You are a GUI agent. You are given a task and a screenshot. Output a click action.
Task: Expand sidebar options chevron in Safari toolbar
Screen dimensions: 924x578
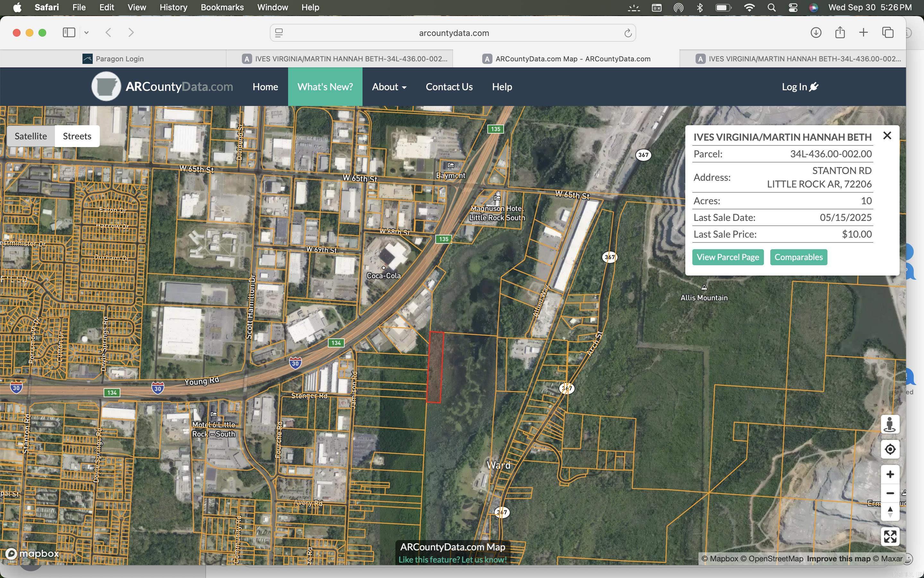coord(87,32)
